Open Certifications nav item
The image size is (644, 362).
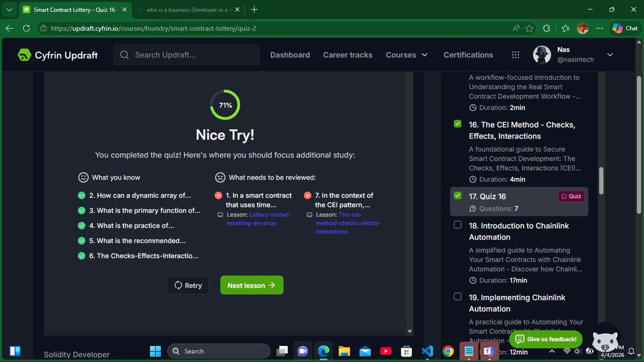[x=468, y=55]
